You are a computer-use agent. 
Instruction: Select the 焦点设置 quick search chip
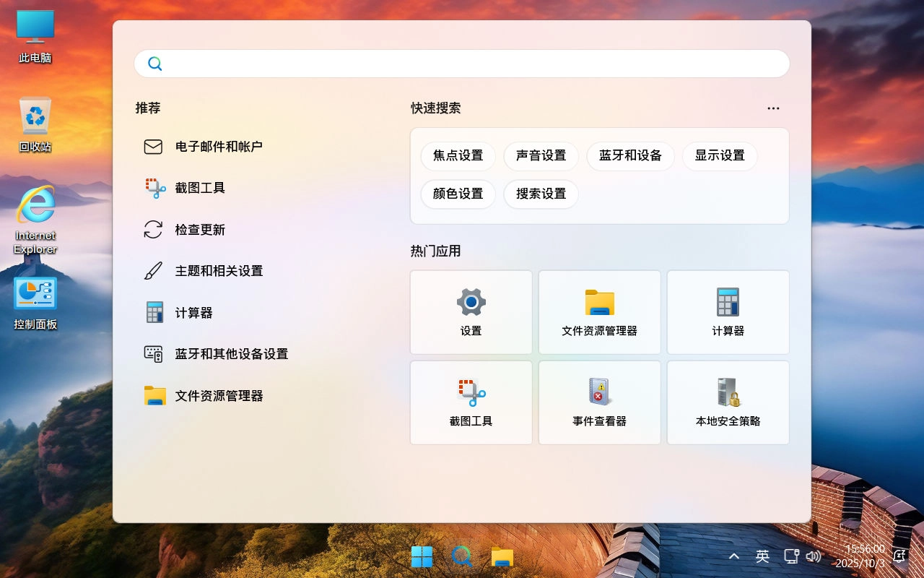click(458, 156)
